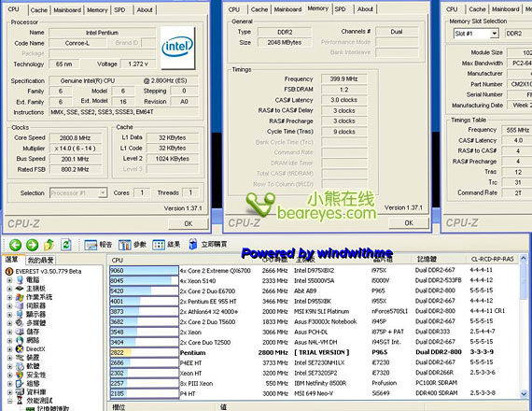Select the 多媒體 multimedia tree icon
Viewport: 532px width, 411px height.
coord(20,322)
